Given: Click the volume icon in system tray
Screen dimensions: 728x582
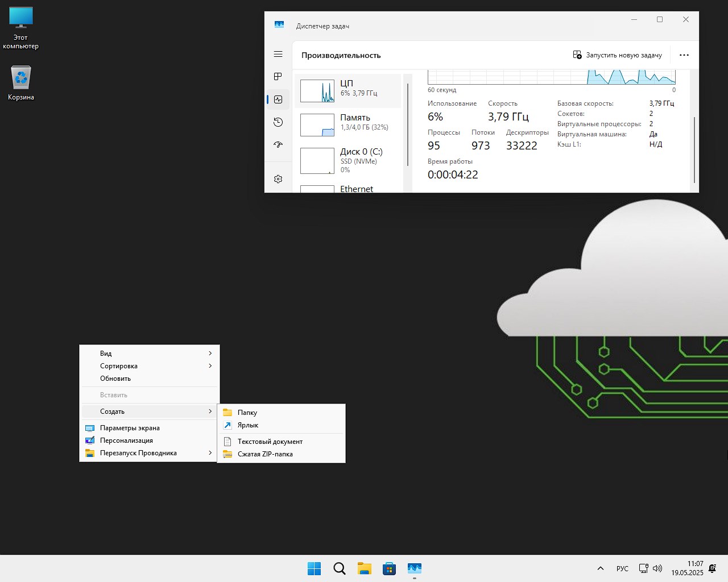Looking at the screenshot, I should tap(657, 568).
